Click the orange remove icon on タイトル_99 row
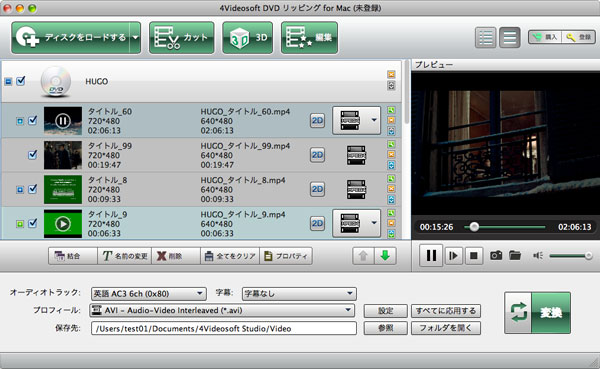The image size is (600, 369). tap(391, 155)
